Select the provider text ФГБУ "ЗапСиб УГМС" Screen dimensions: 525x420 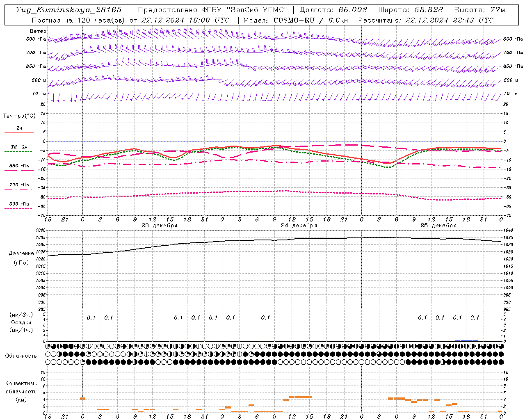pos(245,10)
